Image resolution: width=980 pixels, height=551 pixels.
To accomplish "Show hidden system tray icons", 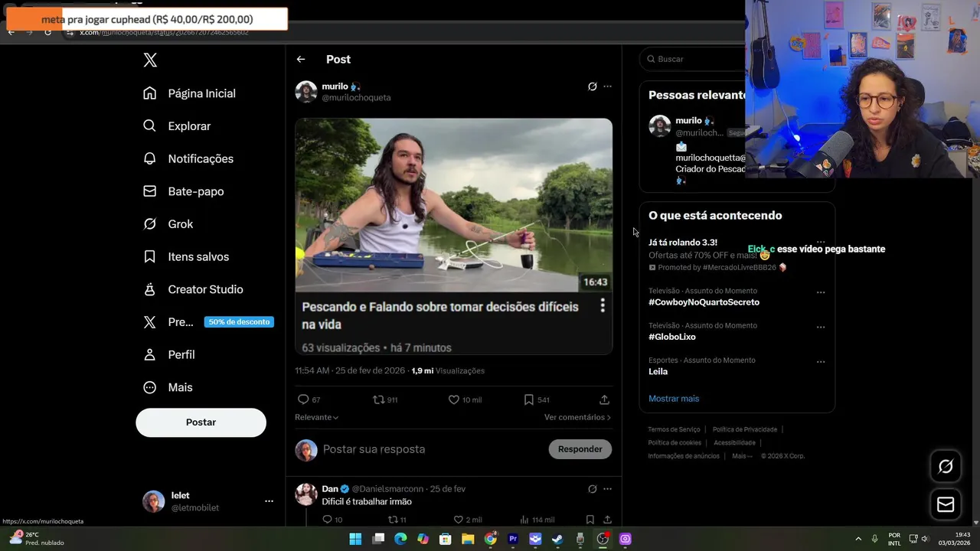I will click(x=858, y=539).
